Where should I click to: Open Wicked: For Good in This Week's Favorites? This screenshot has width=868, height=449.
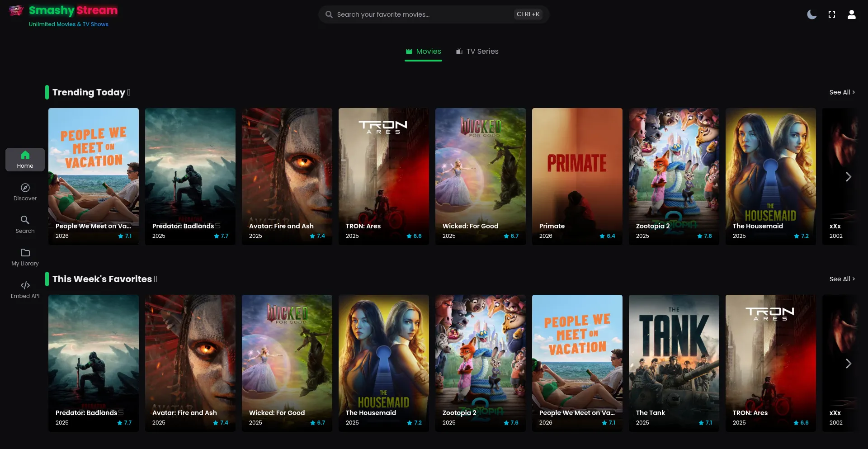287,363
